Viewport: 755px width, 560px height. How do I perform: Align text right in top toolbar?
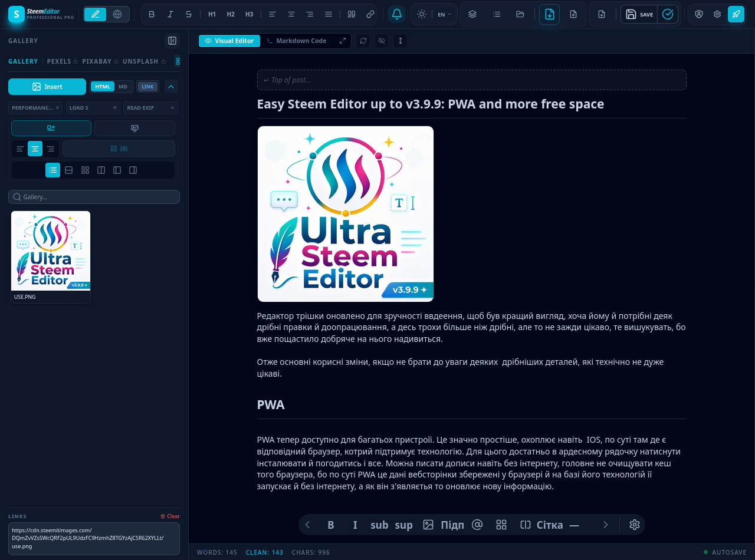[x=310, y=14]
